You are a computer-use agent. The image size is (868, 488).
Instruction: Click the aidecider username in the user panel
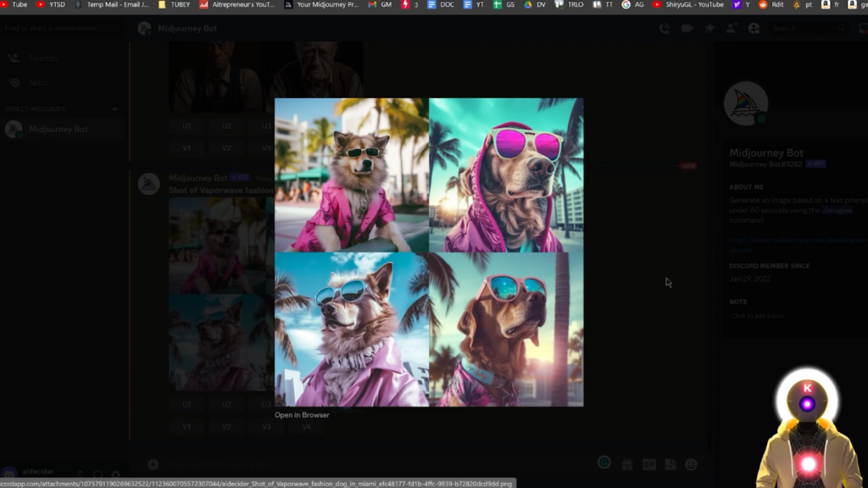pyautogui.click(x=38, y=472)
